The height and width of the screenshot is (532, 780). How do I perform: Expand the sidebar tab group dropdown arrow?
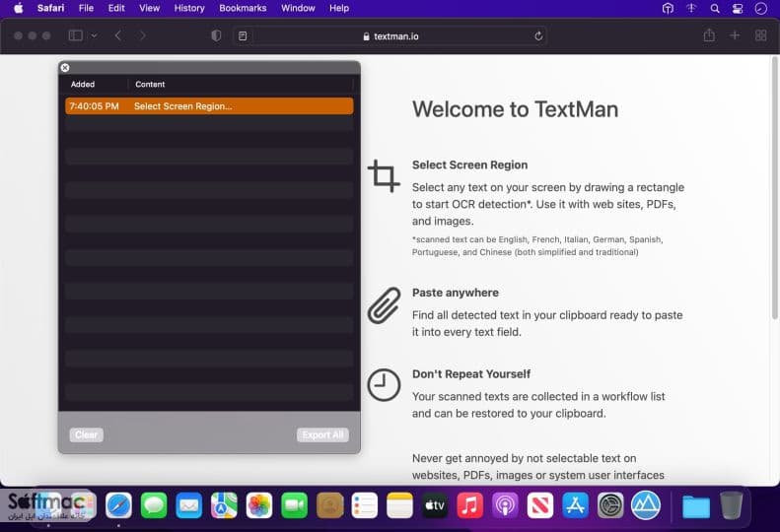[94, 35]
